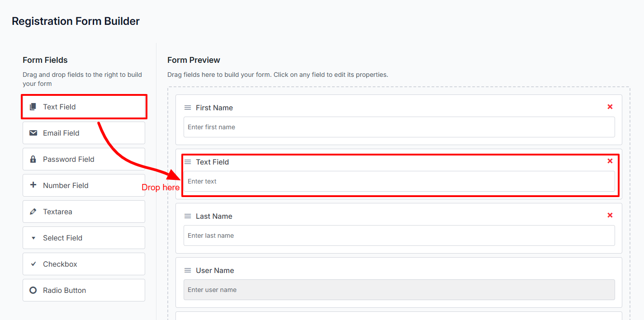644x320 pixels.
Task: Click the Enter last name input
Action: click(399, 235)
